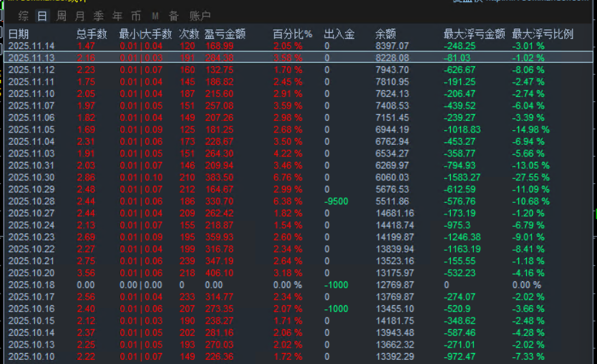
Task: Open the 周 weekly tab
Action: click(61, 16)
